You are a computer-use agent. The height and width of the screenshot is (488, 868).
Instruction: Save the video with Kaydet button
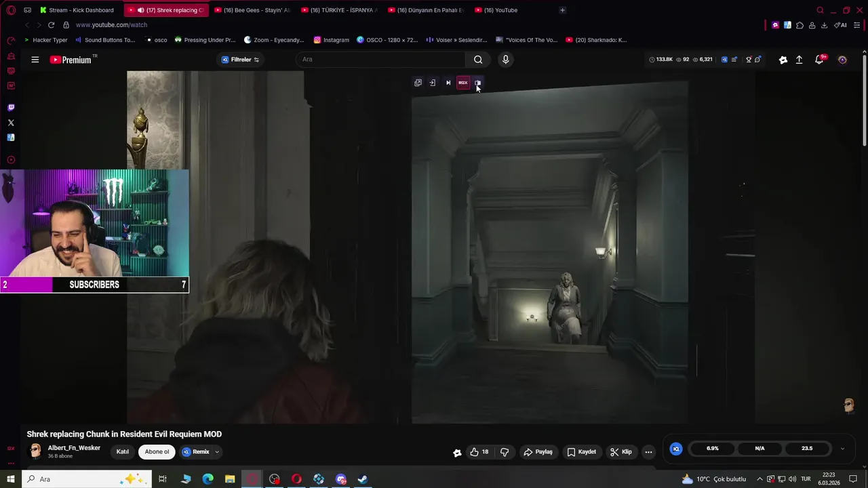pyautogui.click(x=582, y=452)
